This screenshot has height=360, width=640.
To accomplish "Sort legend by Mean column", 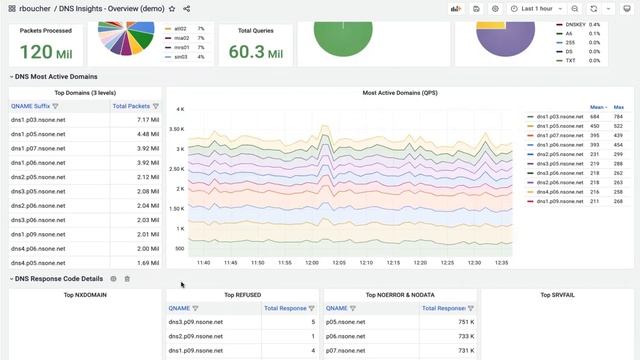I will (598, 107).
